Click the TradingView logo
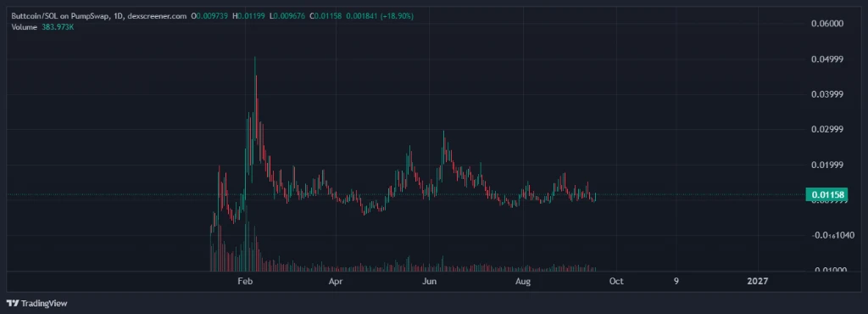Viewport: 868px width, 314px height. point(36,303)
